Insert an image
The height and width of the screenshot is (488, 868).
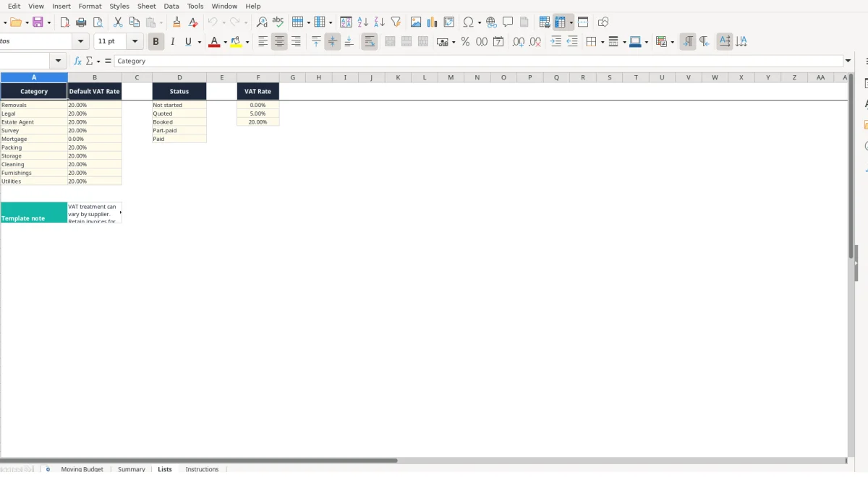tap(416, 22)
